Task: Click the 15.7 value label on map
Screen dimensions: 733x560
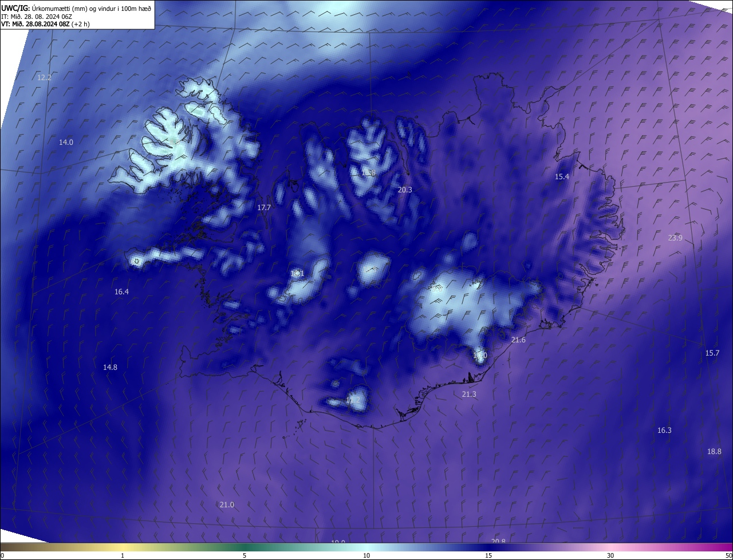Action: pos(712,353)
